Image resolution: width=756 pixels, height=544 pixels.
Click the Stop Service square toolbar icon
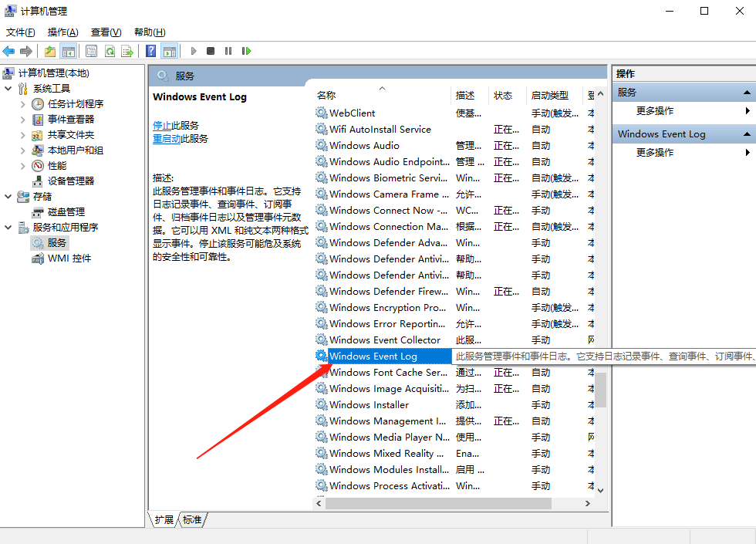click(x=210, y=51)
